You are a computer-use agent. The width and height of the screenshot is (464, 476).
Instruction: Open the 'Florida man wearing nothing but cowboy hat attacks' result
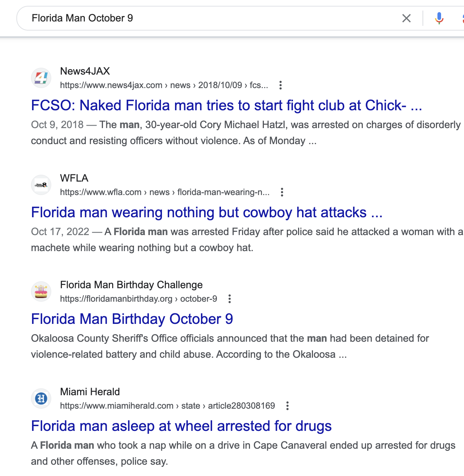pyautogui.click(x=207, y=212)
